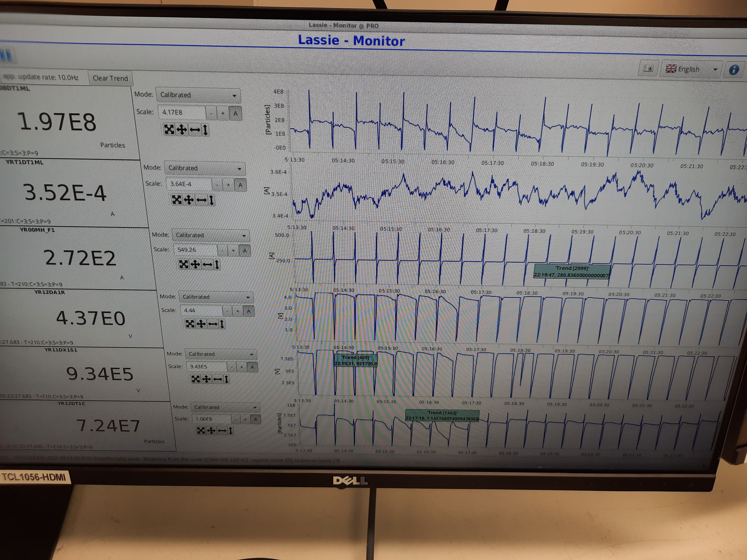Decrease the 3.64E-4 scale with the minus button
Viewport: 747px width, 560px height.
tap(217, 185)
